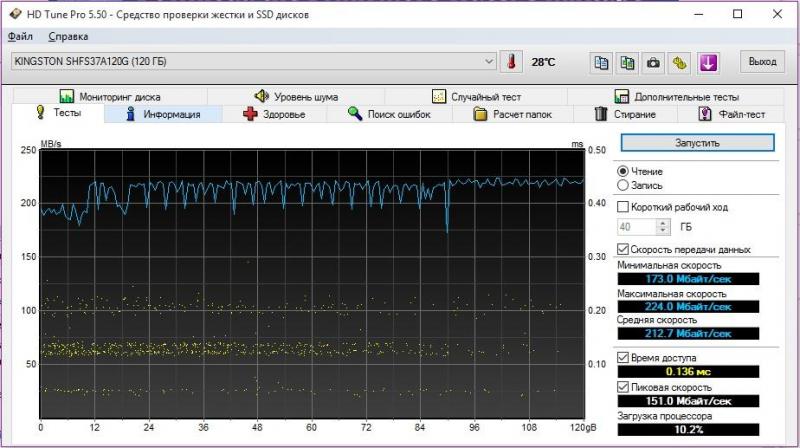800x448 pixels.
Task: Click the Выход exit button
Action: 762,62
